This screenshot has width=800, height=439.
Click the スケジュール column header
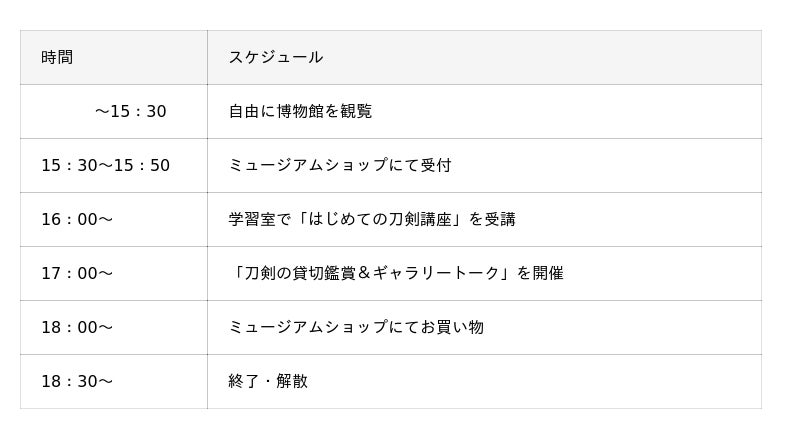[275, 57]
